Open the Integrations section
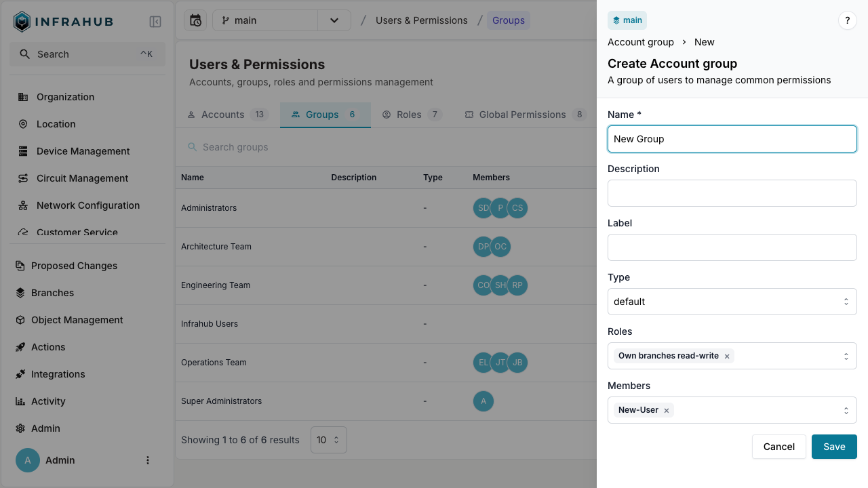The width and height of the screenshot is (868, 488). pos(58,374)
